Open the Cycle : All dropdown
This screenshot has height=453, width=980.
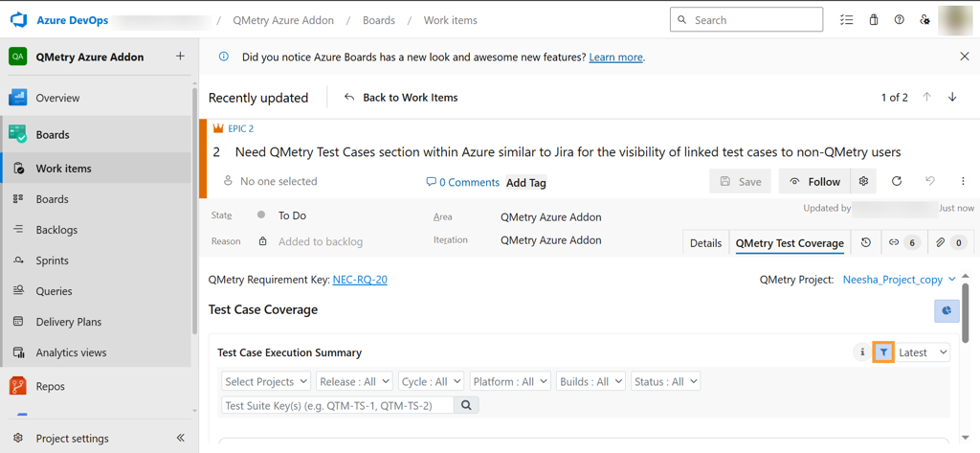point(432,381)
